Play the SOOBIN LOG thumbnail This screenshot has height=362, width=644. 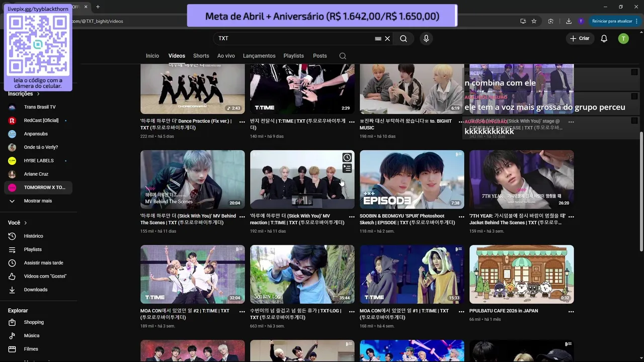[x=302, y=275]
